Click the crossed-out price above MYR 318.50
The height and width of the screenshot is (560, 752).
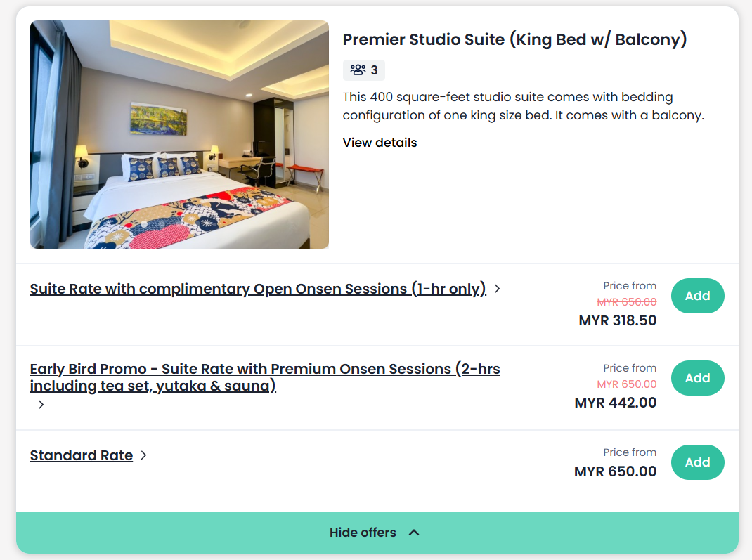pos(627,302)
